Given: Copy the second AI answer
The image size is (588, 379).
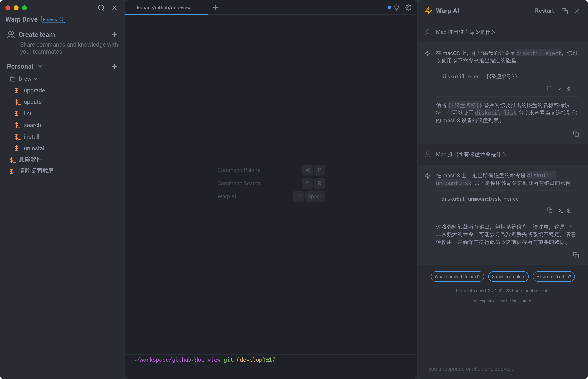Looking at the screenshot, I should coord(576,255).
